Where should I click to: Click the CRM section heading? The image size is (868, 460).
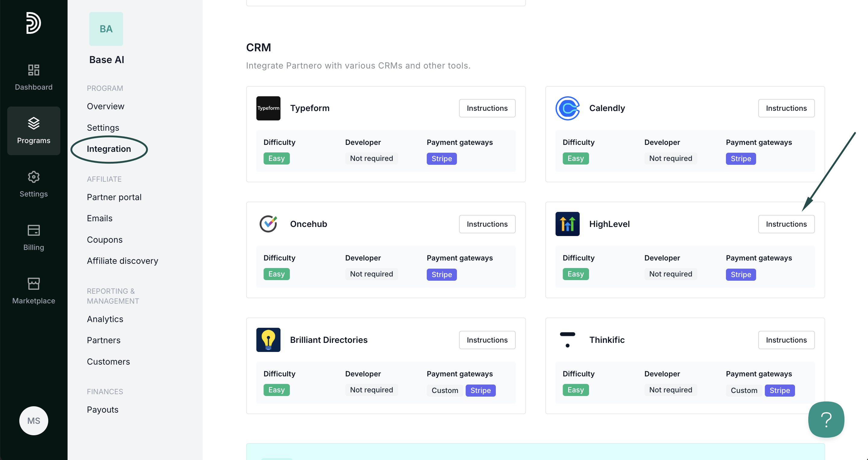pyautogui.click(x=258, y=48)
